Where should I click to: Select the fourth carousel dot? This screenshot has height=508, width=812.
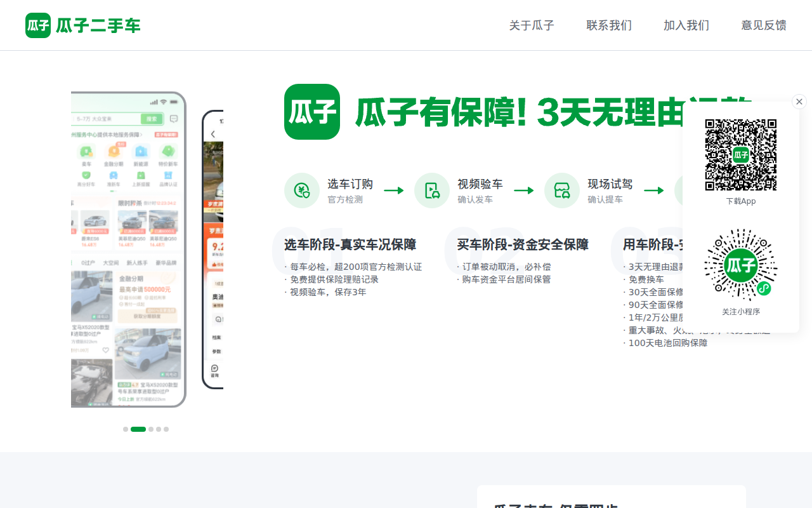pyautogui.click(x=159, y=429)
